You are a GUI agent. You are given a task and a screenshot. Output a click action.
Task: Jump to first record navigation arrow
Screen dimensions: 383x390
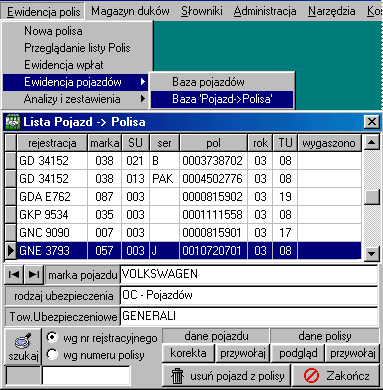14,275
